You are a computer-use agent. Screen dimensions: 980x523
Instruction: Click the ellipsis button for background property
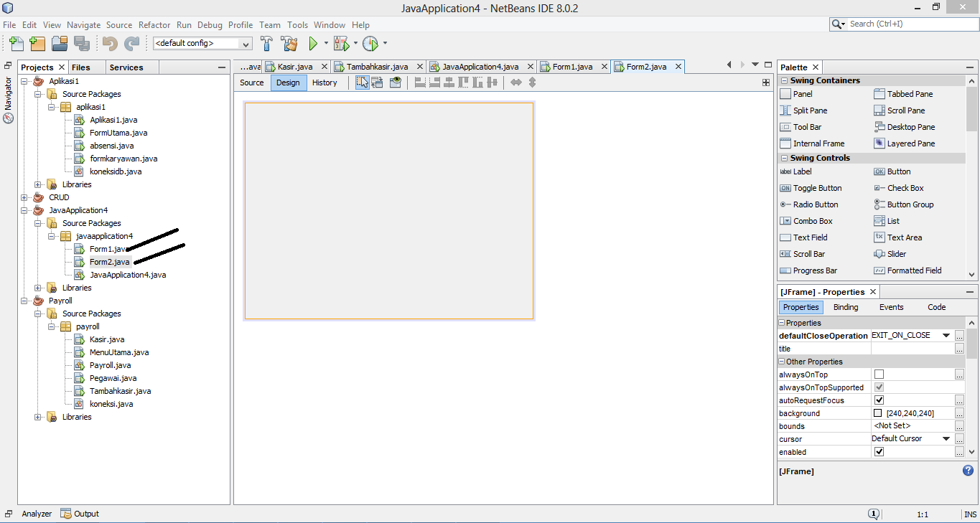[959, 413]
